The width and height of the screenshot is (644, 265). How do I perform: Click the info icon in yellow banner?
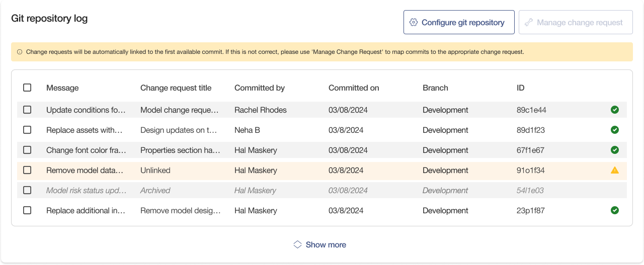[x=20, y=52]
